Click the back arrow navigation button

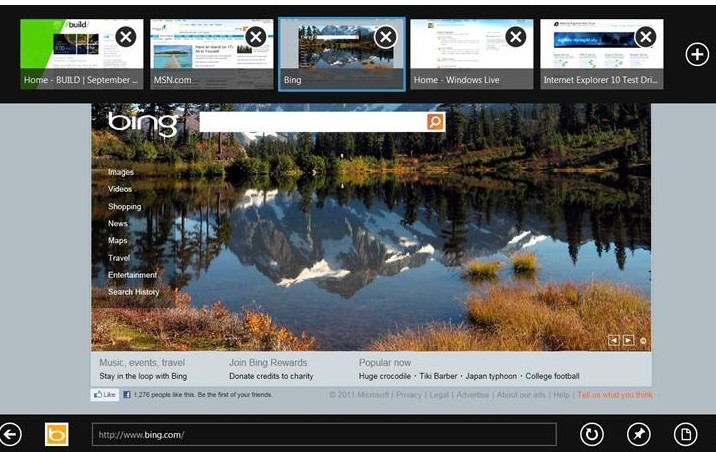[11, 434]
